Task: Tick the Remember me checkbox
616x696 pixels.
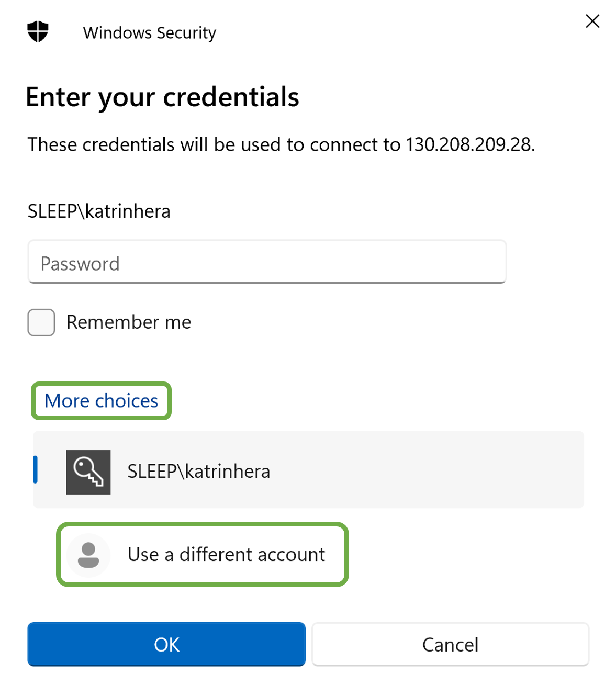Action: [41, 322]
